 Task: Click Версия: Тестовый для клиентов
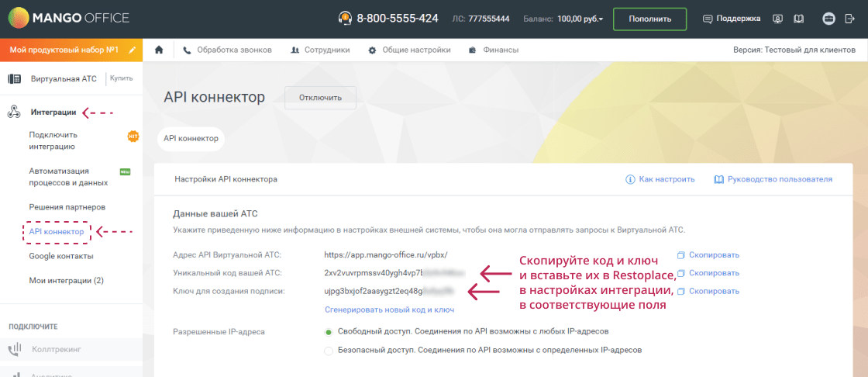tap(794, 50)
